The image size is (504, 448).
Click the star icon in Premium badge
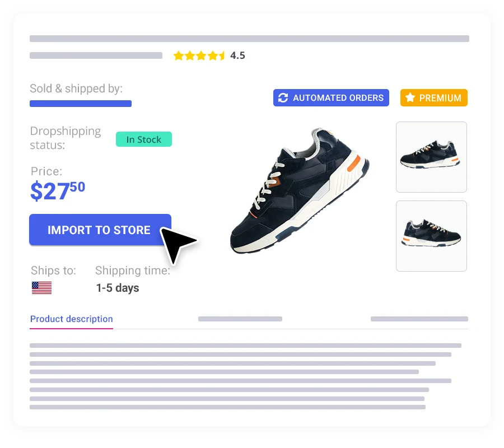point(410,97)
